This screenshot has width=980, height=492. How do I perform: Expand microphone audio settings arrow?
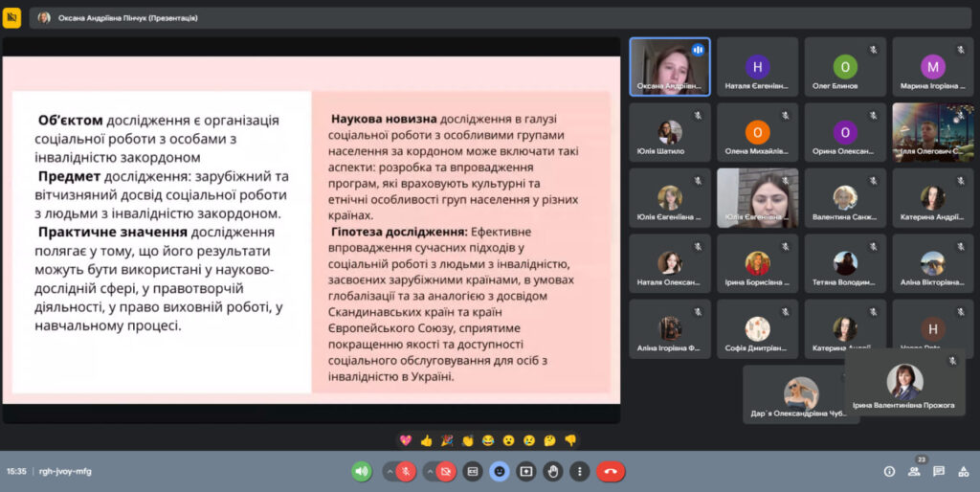click(x=390, y=471)
